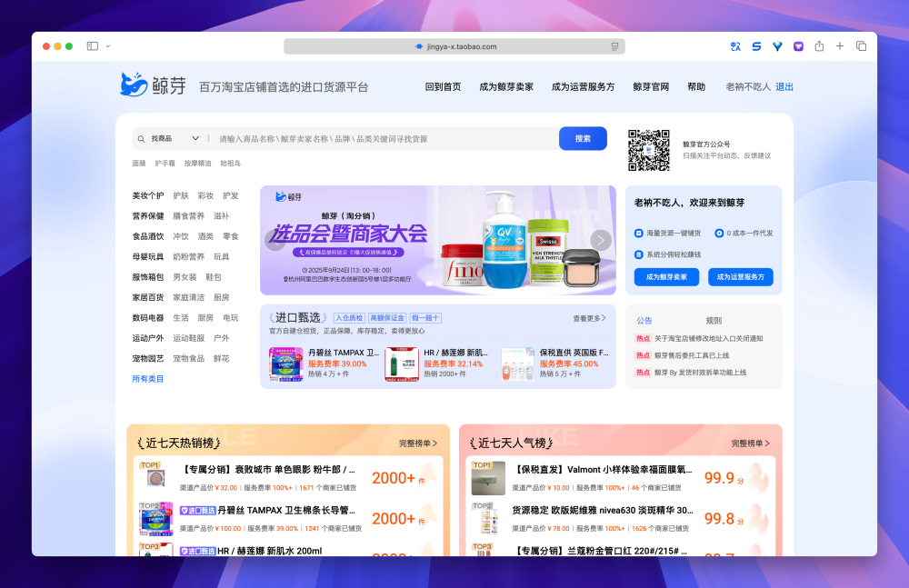Viewport: 909px width, 588px height.
Task: Click the 鲸芽 whale logo icon
Action: (x=133, y=84)
